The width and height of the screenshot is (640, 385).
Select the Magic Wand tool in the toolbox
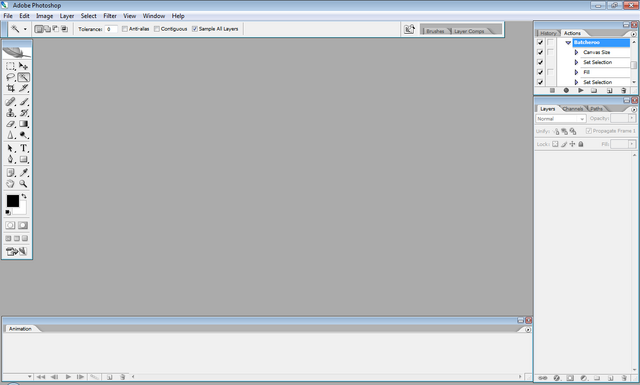tap(24, 77)
